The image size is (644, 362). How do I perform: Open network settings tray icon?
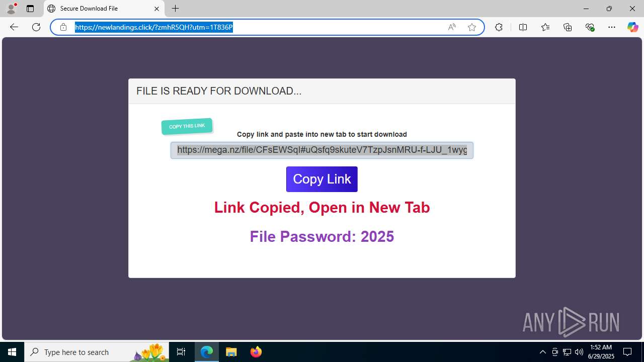(x=567, y=352)
